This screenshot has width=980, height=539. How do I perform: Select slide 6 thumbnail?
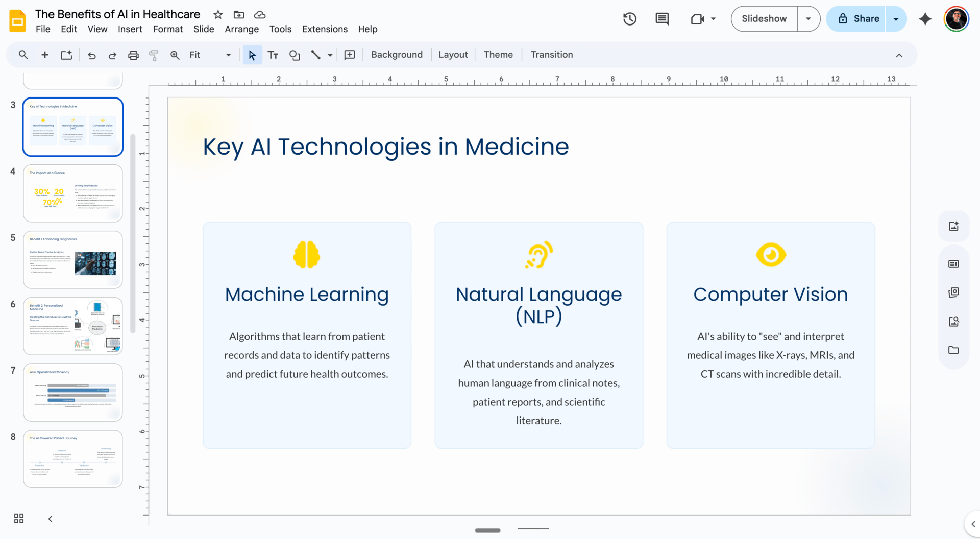click(x=73, y=326)
